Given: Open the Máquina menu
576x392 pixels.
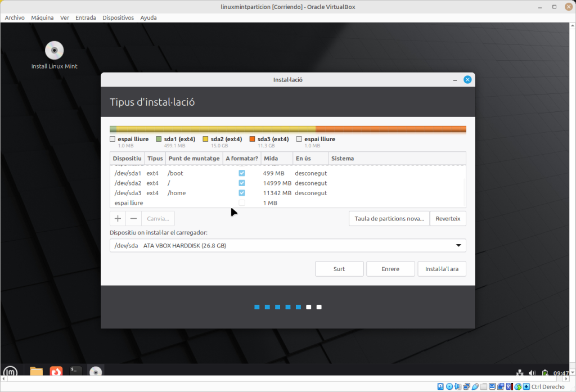Looking at the screenshot, I should (x=42, y=17).
